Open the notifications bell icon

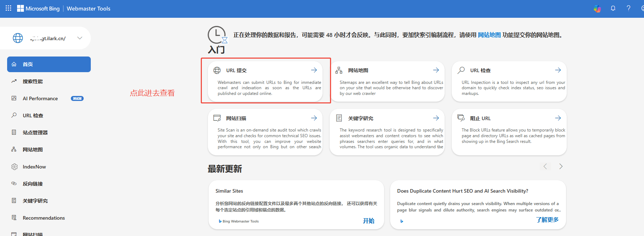click(613, 8)
